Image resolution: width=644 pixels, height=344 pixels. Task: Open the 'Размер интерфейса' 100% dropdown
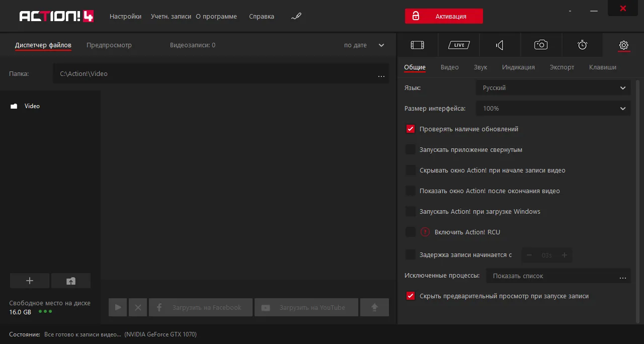(x=553, y=108)
